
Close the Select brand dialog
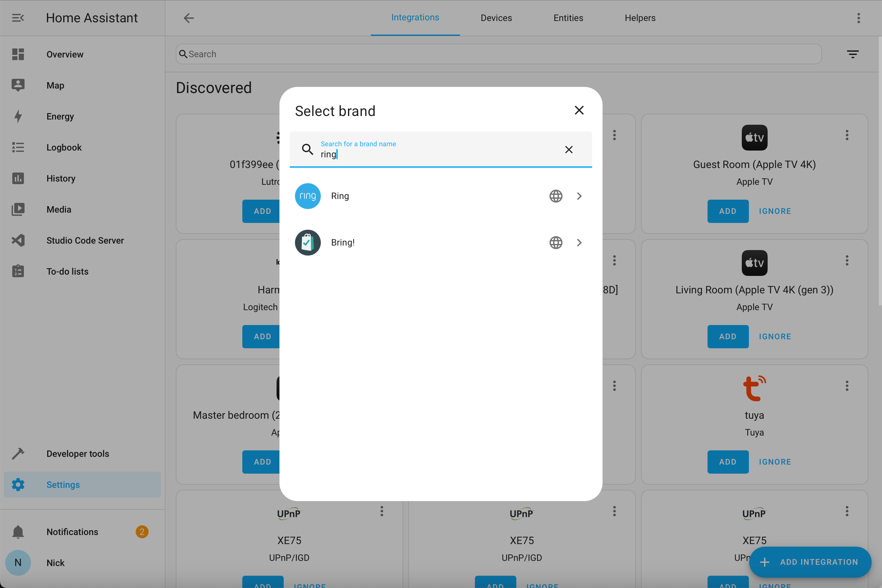tap(579, 110)
